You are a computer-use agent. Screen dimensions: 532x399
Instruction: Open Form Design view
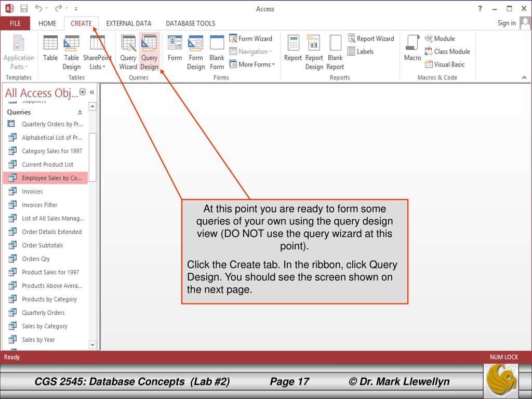tap(196, 52)
